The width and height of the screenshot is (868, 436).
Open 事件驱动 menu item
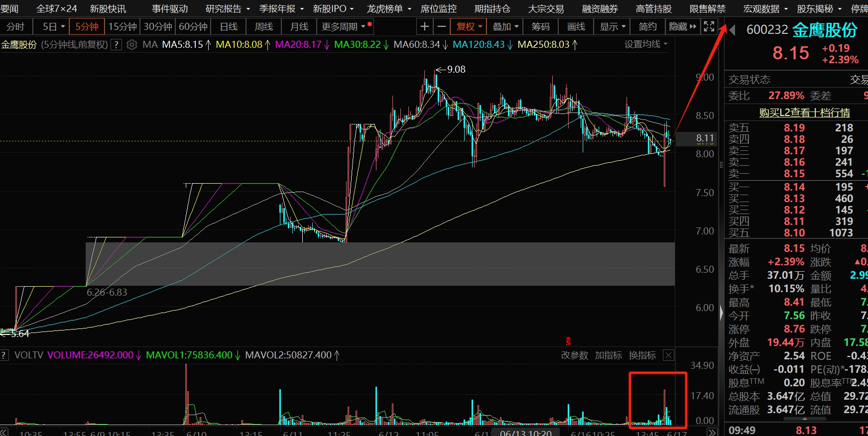[x=170, y=9]
